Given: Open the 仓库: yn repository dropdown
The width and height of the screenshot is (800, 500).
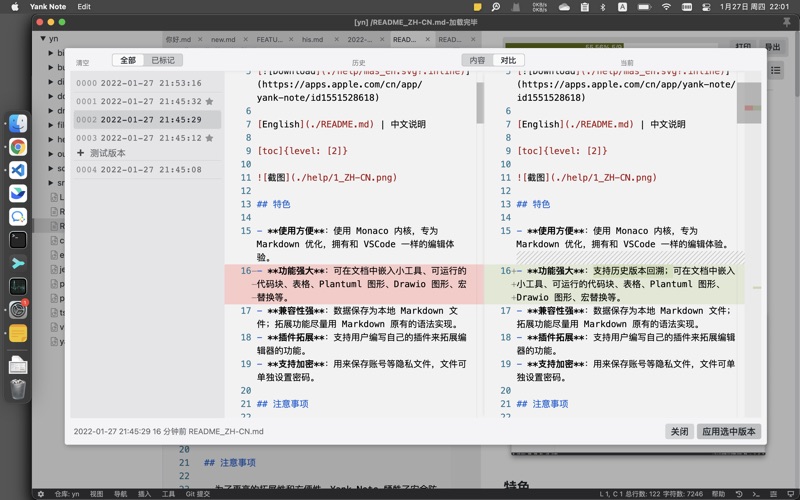Looking at the screenshot, I should tap(67, 494).
